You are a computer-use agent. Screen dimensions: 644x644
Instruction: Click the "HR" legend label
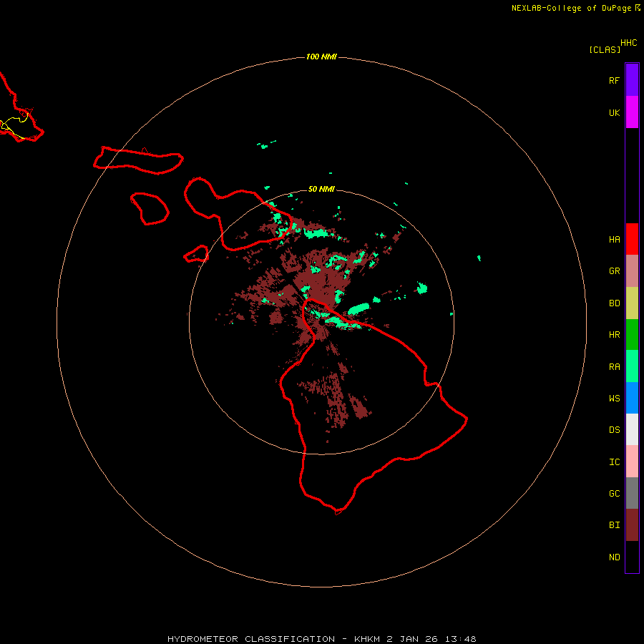pyautogui.click(x=614, y=335)
